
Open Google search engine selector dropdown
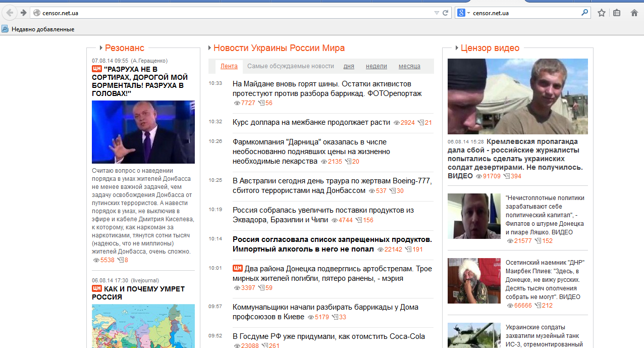click(463, 13)
